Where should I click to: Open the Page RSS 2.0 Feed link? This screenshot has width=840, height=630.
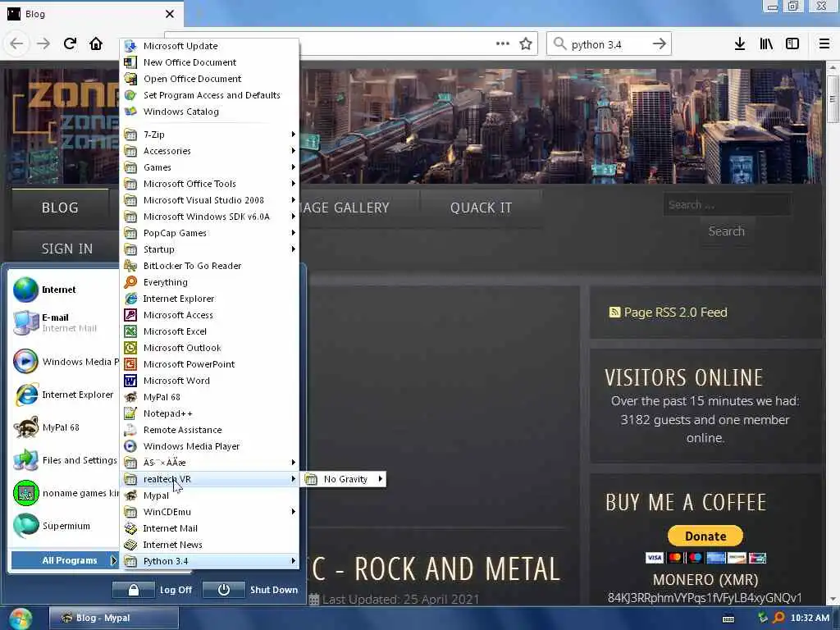coord(668,313)
